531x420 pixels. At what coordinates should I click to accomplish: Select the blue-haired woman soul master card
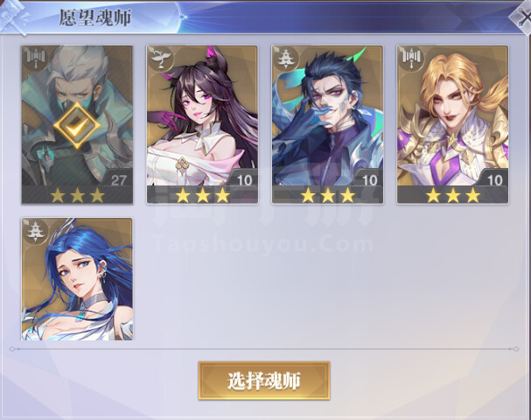pos(77,279)
